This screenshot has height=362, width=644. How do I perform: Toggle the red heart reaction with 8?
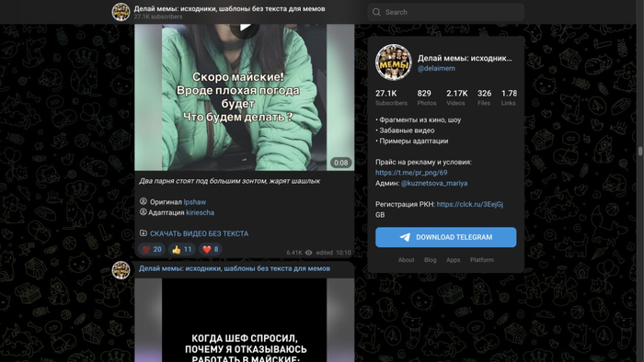pos(211,249)
